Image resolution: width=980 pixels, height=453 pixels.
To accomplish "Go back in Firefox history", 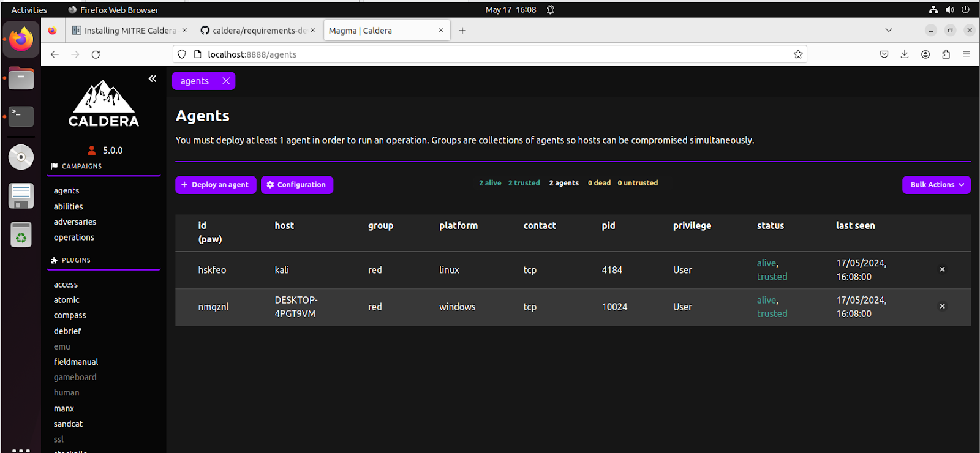I will 55,54.
